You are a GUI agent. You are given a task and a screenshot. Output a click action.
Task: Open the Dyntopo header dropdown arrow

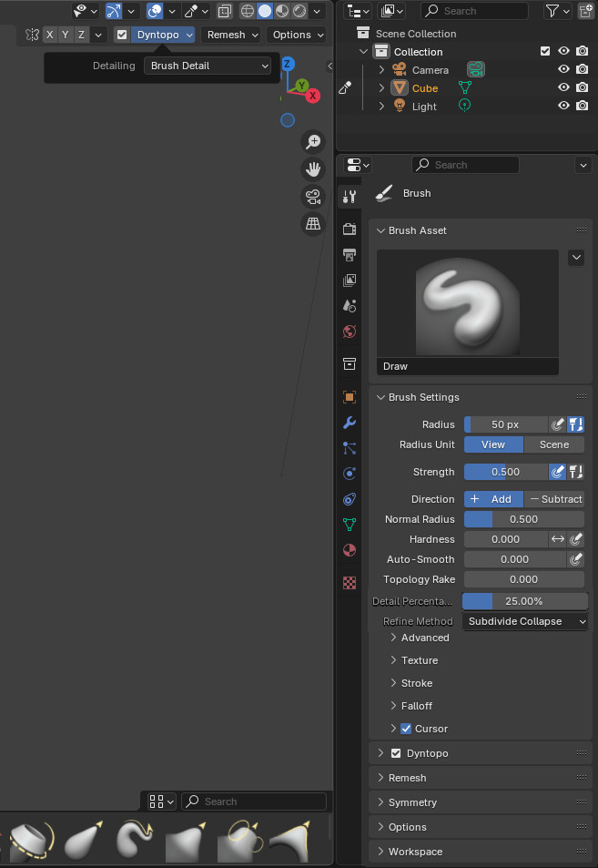pos(189,35)
